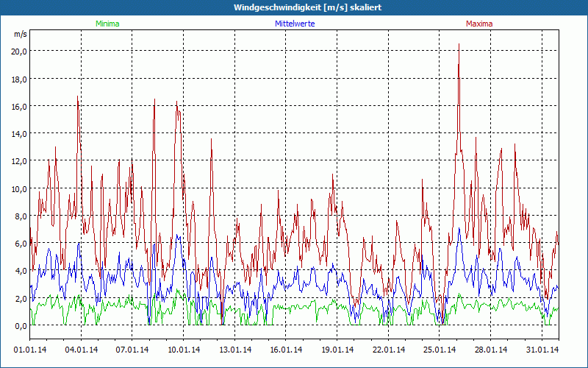
Task: Click the '0,0' y-axis value
Action: [x=21, y=326]
